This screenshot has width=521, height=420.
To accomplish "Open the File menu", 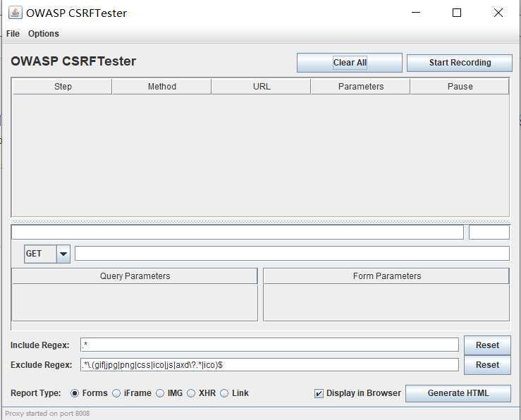I will coord(13,34).
